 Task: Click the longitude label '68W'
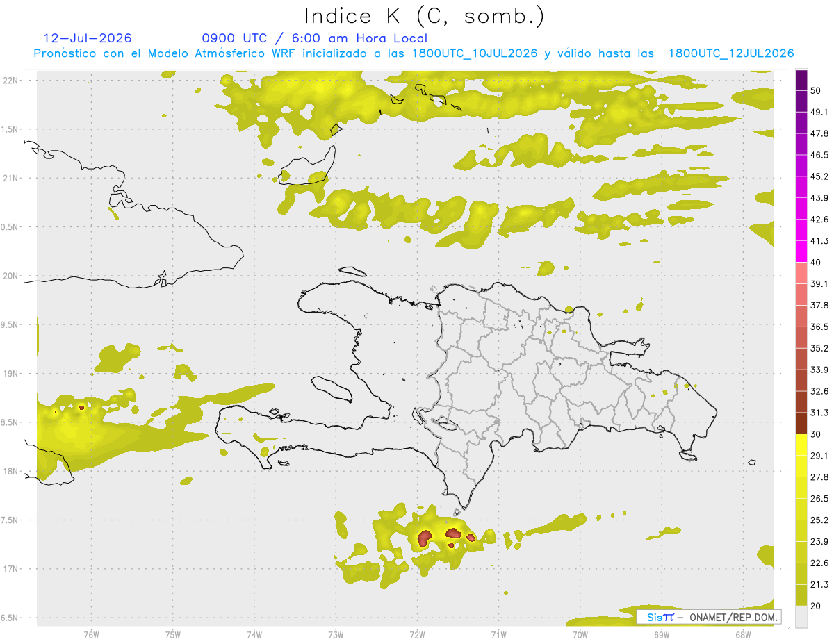tap(743, 634)
